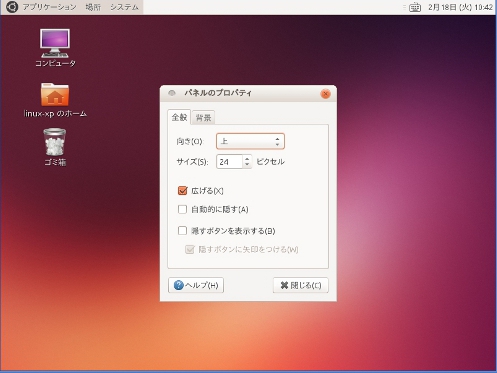
Task: Switch to the 全般 tab
Action: [x=179, y=117]
